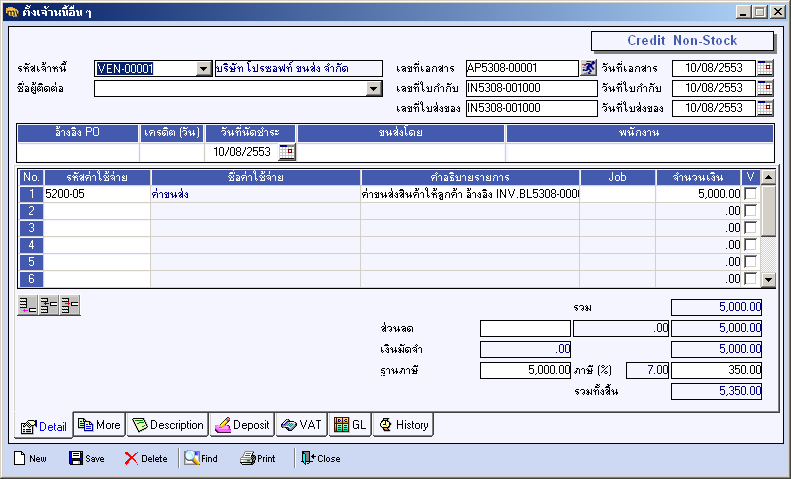Open the VAT tab
This screenshot has height=479, width=791.
(301, 425)
